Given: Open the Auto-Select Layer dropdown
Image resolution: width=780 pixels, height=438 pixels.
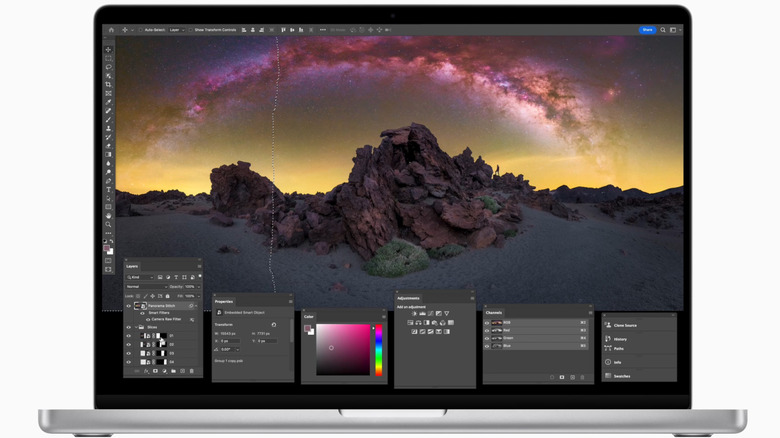Looking at the screenshot, I should pyautogui.click(x=177, y=30).
